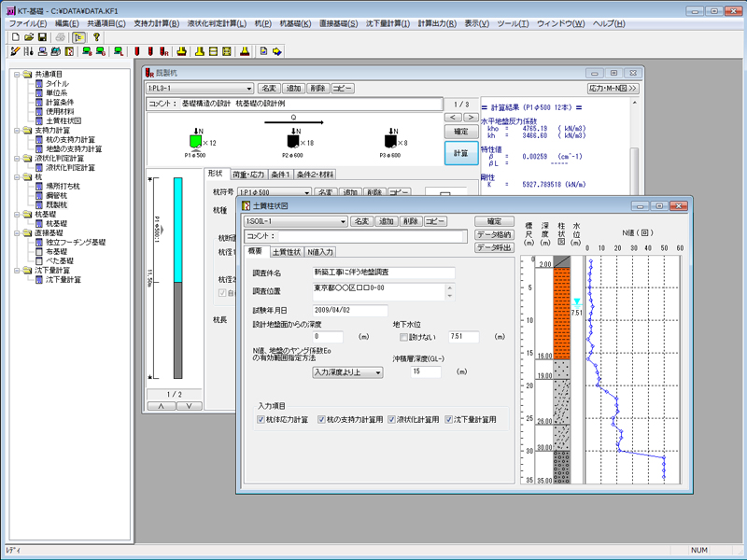747x560 pixels.
Task: Click the New file icon in toolbar
Action: [x=16, y=36]
